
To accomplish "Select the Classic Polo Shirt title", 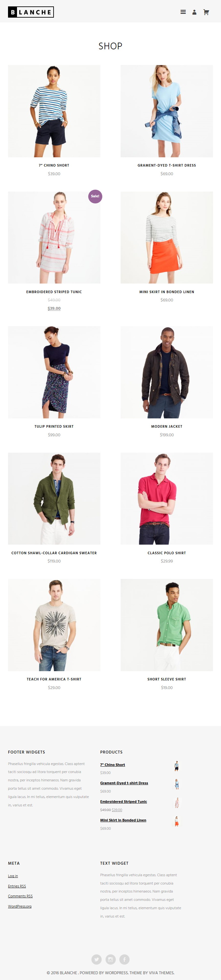I will coord(167,553).
